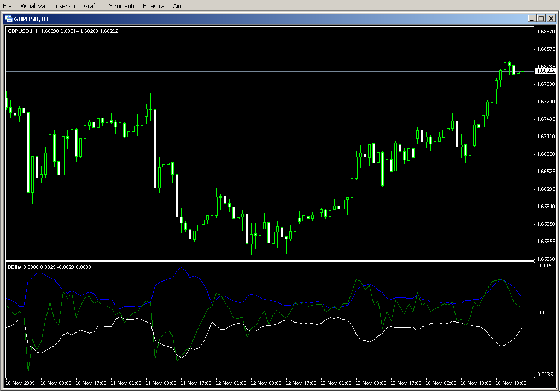Click the 13 Nov 17:00 time label

tap(406, 383)
